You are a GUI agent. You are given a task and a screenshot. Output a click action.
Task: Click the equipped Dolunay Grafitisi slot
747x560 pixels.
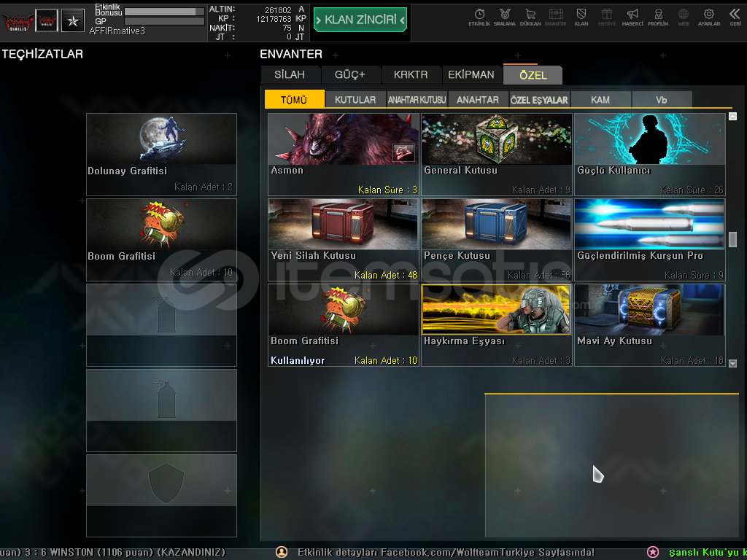tap(161, 155)
